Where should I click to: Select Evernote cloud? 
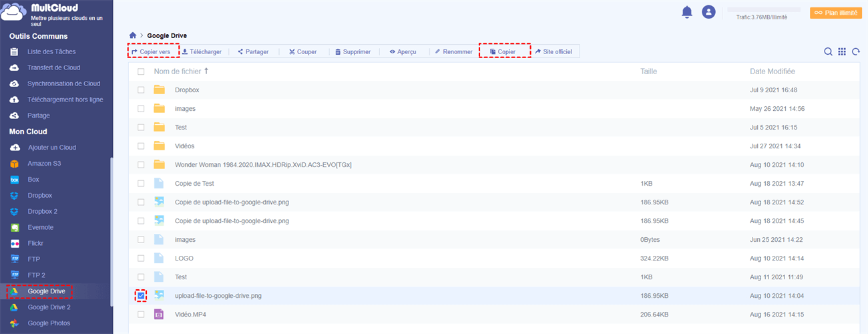point(41,227)
